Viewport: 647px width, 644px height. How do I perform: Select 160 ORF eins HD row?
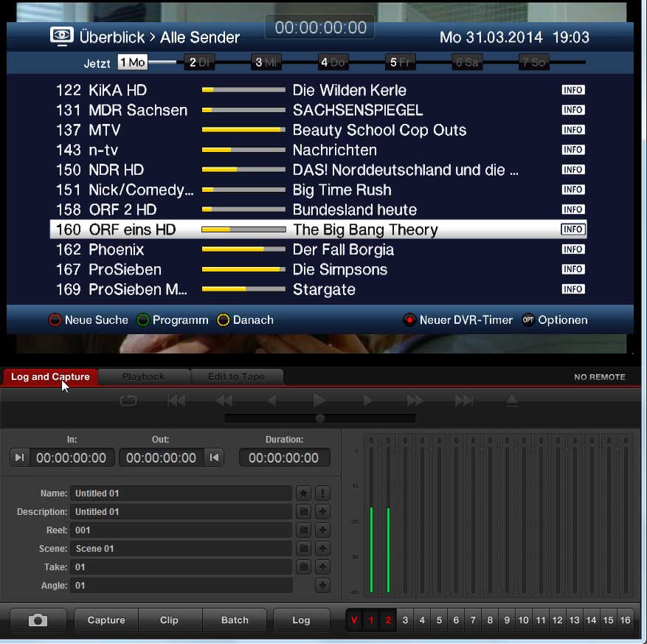pyautogui.click(x=318, y=229)
